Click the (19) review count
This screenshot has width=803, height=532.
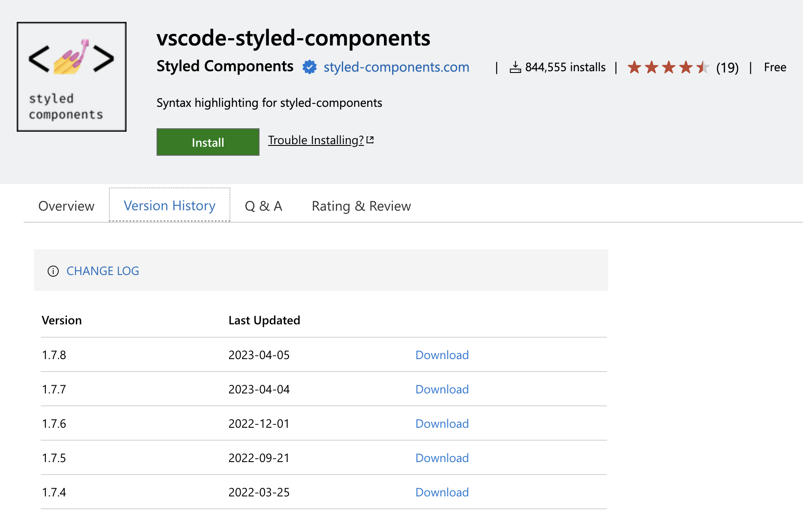coord(728,68)
